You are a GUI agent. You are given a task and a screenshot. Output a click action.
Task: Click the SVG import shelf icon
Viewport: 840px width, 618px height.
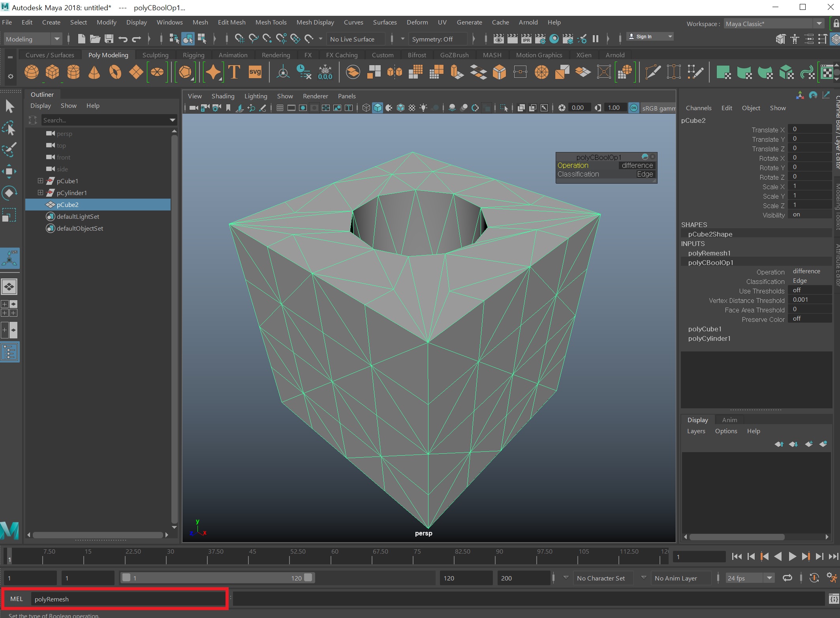[x=255, y=72]
